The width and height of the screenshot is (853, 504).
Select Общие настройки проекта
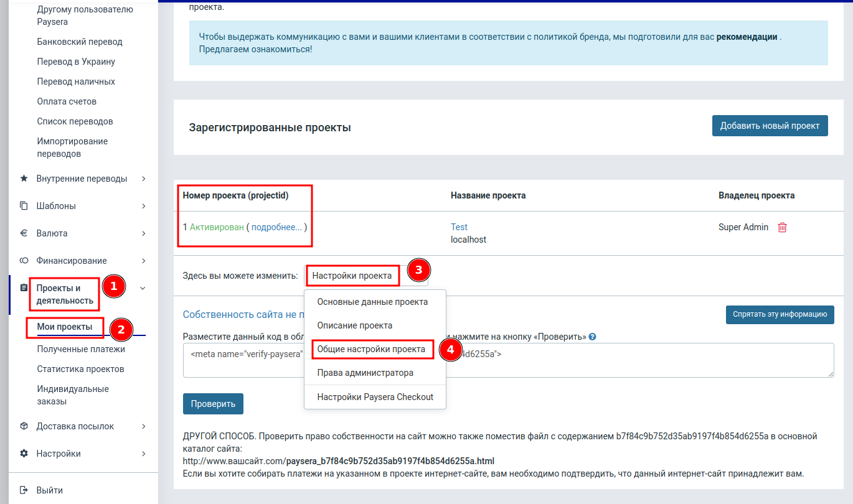pyautogui.click(x=371, y=349)
